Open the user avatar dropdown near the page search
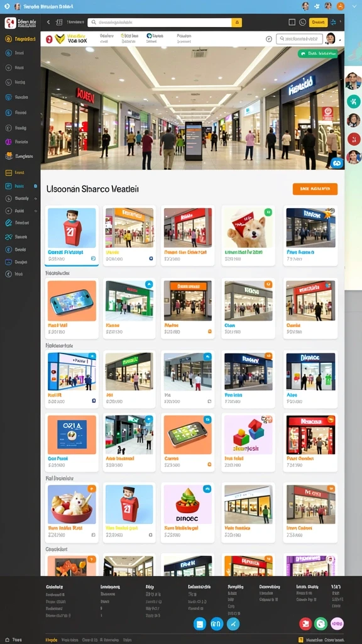Screen dimensions: 362x644 click(331, 39)
